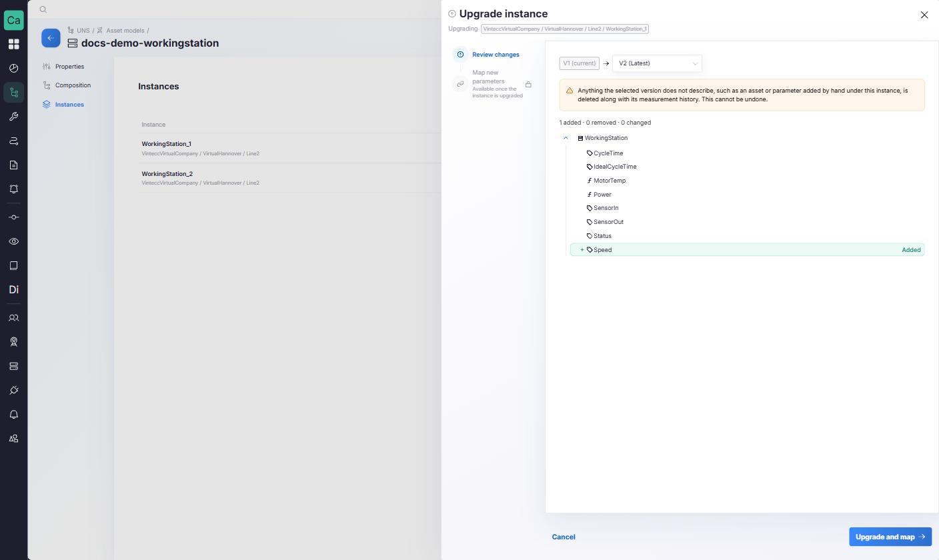Click the Upgrade and map button

890,537
